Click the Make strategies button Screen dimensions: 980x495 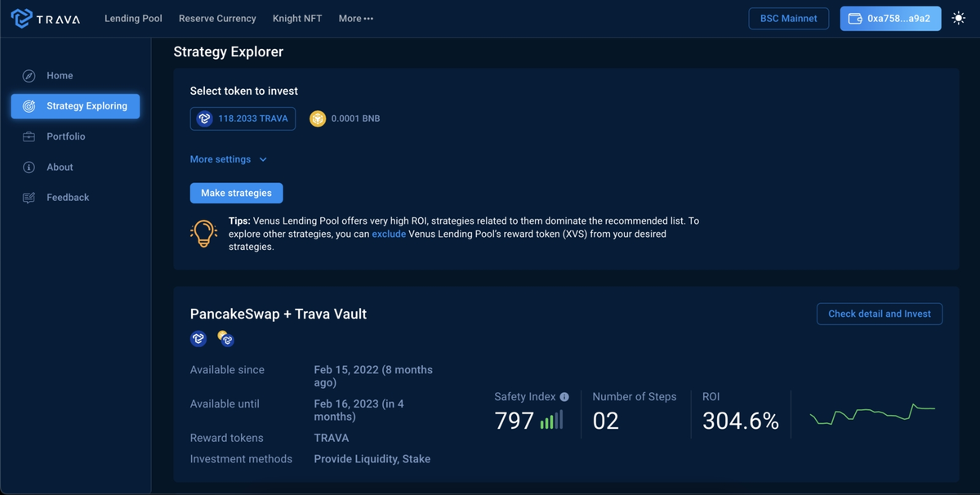[236, 193]
